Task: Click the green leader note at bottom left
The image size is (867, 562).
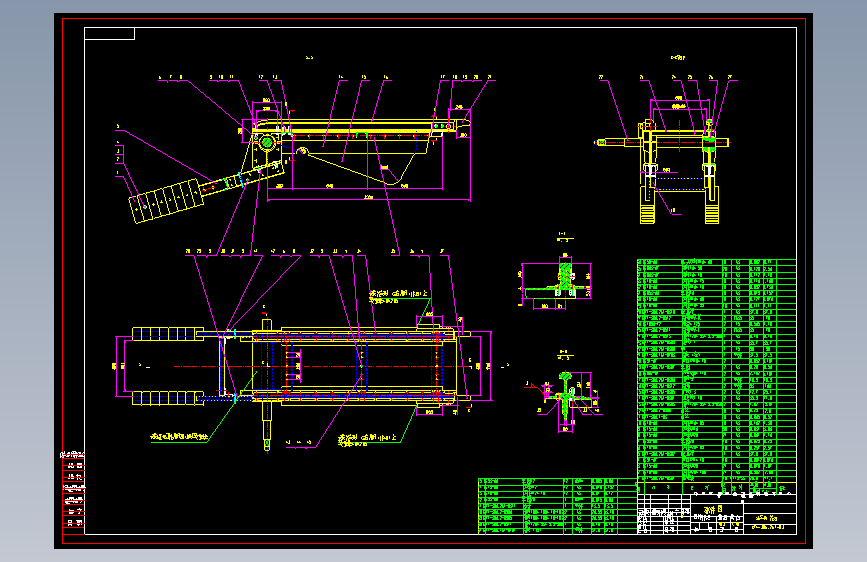Action: [x=180, y=437]
